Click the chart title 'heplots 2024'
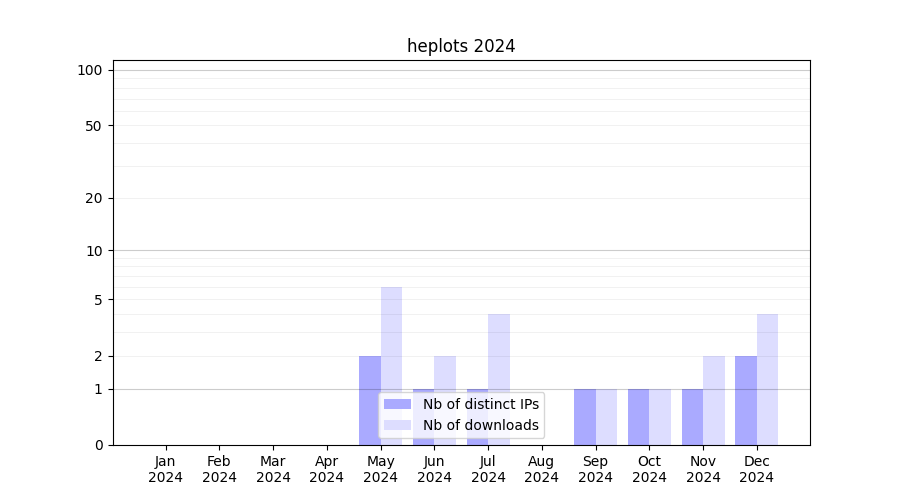 pos(461,46)
